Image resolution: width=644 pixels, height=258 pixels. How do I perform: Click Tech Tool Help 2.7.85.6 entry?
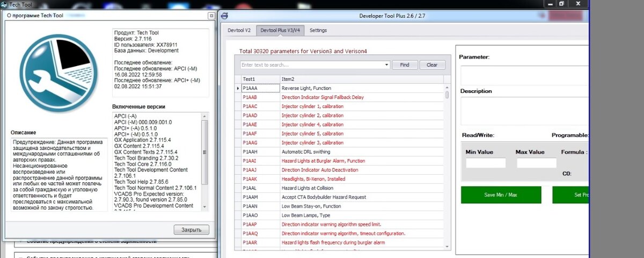141,182
